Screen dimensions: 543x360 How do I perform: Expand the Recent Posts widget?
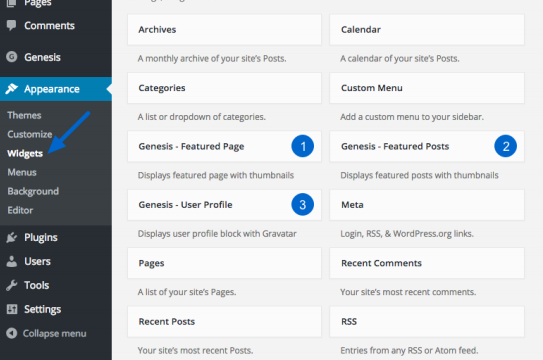[x=224, y=322]
